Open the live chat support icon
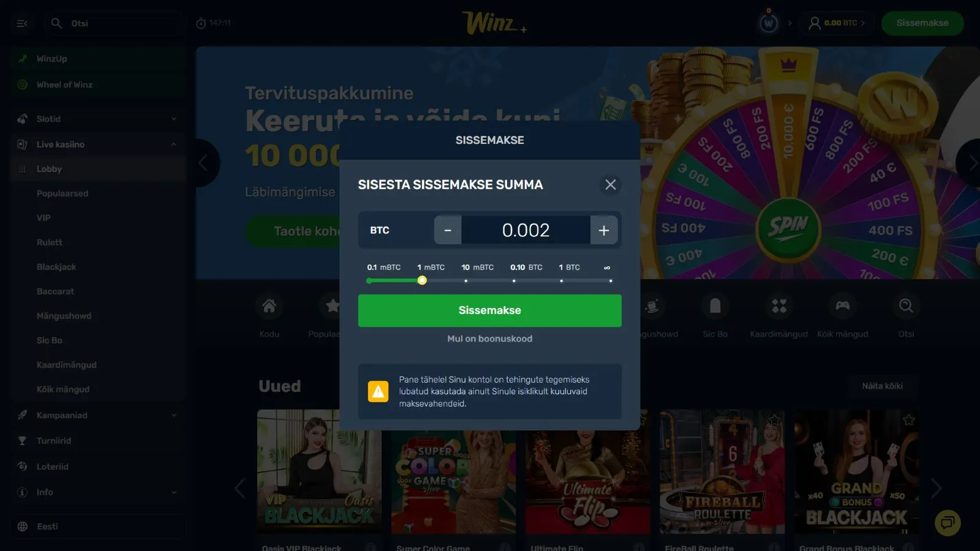This screenshot has width=980, height=551. click(x=948, y=522)
